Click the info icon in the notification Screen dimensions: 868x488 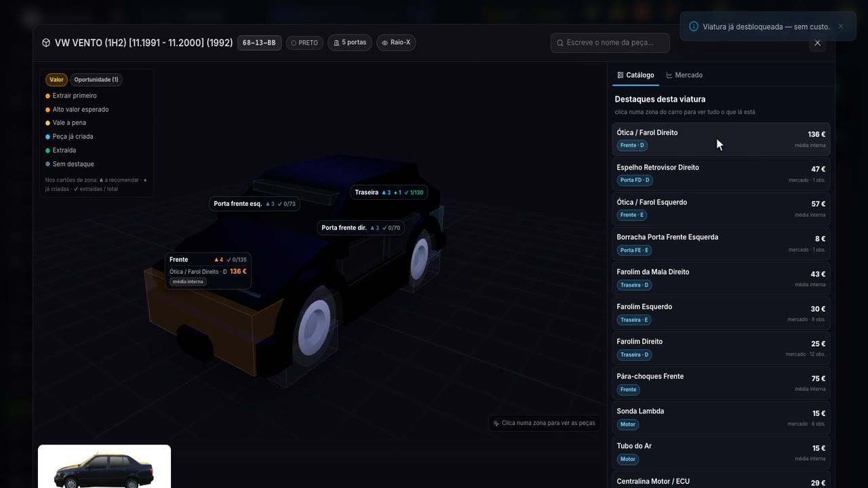pyautogui.click(x=694, y=26)
